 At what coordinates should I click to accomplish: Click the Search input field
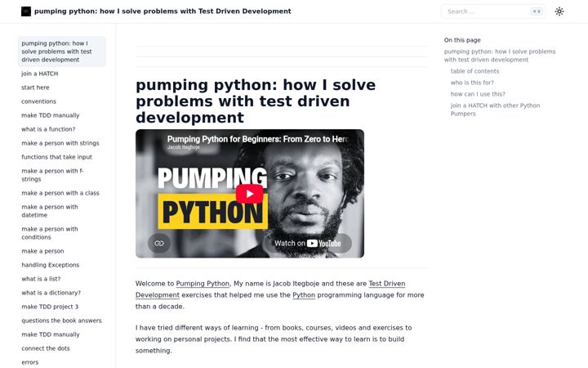point(493,11)
